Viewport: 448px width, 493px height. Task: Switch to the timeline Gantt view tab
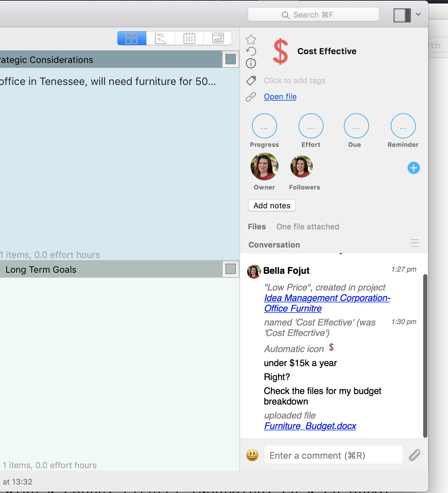[161, 38]
